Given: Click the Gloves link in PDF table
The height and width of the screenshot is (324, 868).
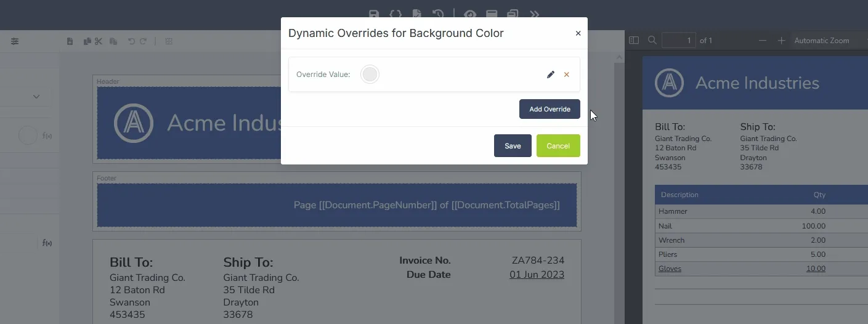Looking at the screenshot, I should pyautogui.click(x=670, y=269).
